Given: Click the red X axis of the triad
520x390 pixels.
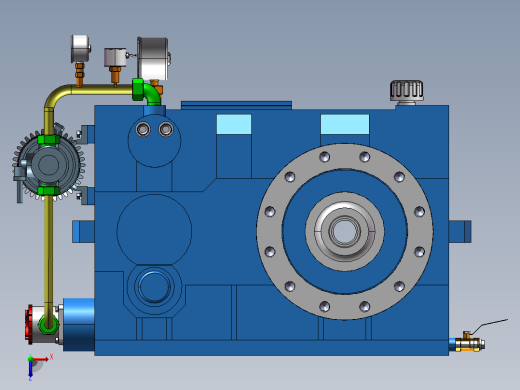Looking at the screenshot, I should (41, 359).
